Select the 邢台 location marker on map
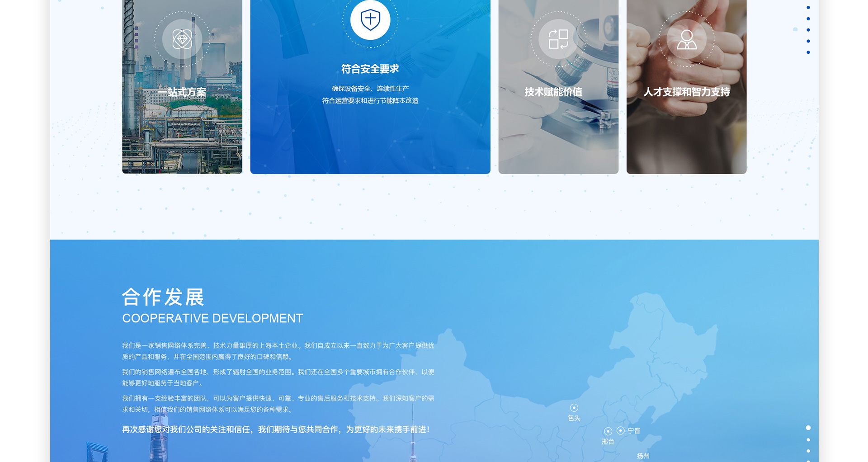The image size is (868, 462). pyautogui.click(x=608, y=431)
